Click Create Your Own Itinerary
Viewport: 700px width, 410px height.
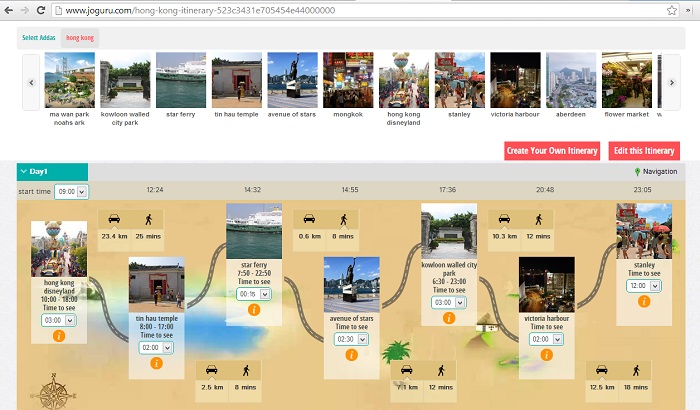552,151
